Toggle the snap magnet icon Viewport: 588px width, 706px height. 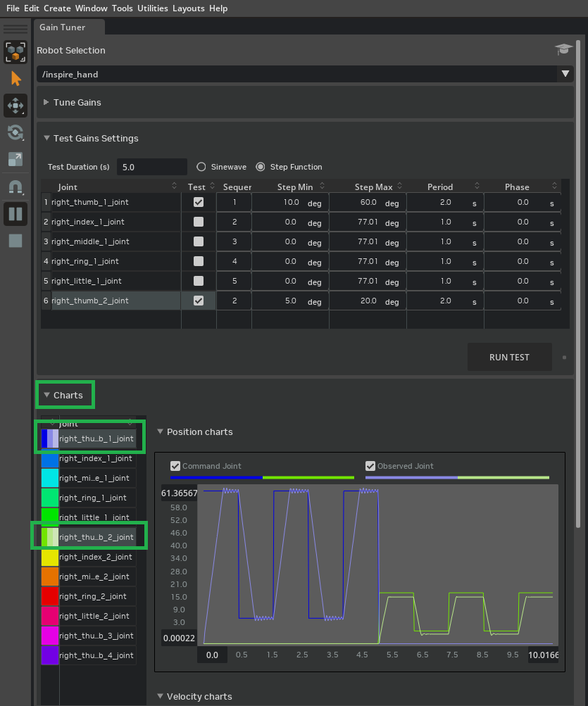coord(15,187)
